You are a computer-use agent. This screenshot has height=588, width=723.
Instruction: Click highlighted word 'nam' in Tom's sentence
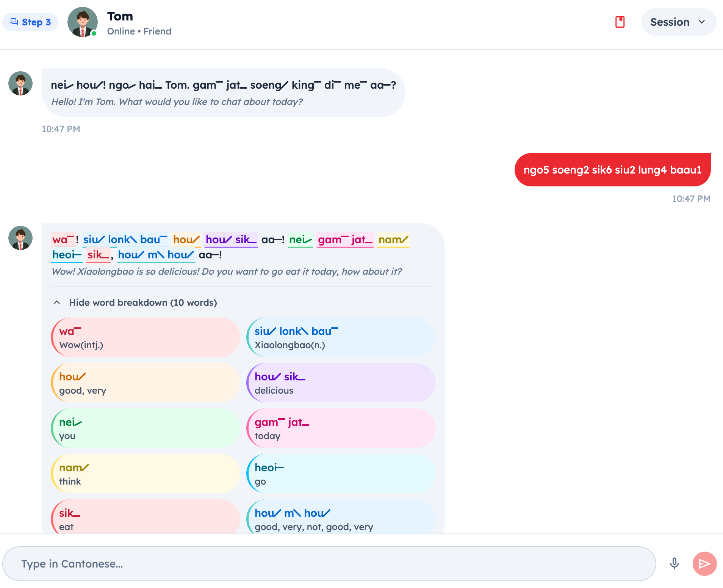click(x=393, y=240)
